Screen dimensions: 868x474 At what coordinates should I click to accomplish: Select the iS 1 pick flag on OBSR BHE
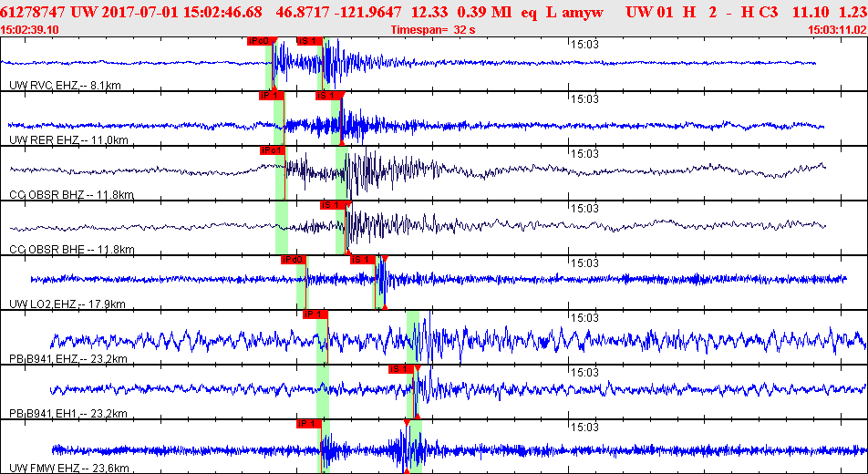[x=334, y=205]
